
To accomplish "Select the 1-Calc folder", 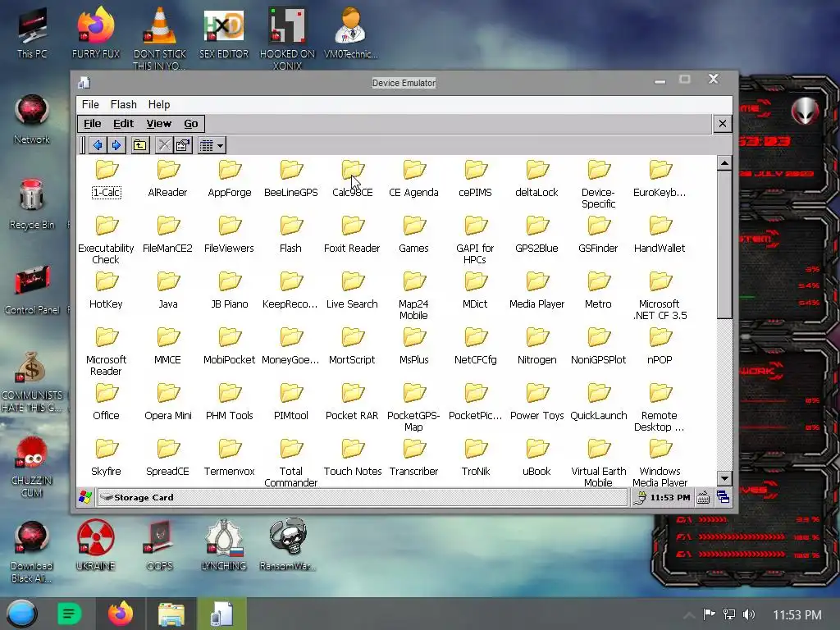I will click(x=106, y=180).
